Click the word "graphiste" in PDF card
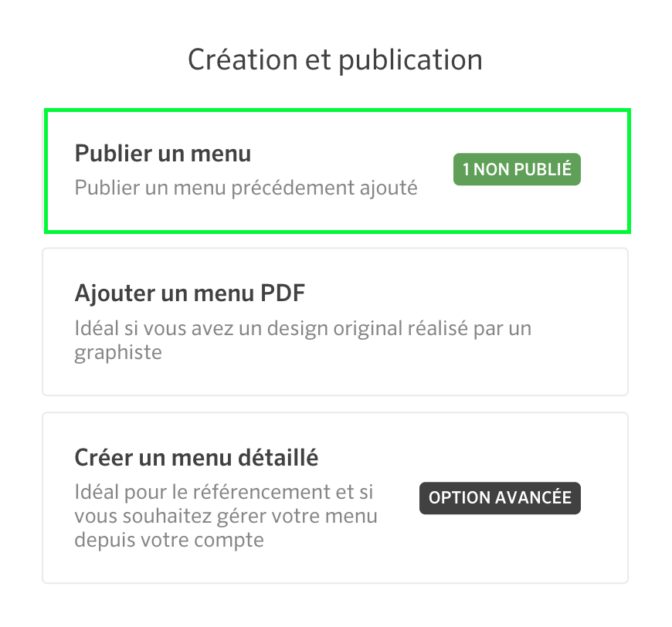 [x=118, y=353]
